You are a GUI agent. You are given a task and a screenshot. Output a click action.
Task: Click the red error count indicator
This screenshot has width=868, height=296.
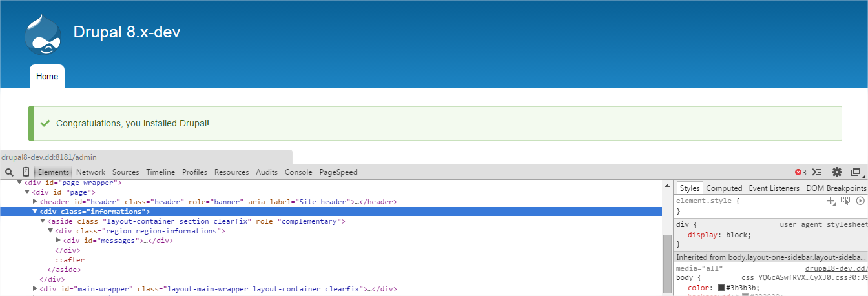[x=800, y=172]
